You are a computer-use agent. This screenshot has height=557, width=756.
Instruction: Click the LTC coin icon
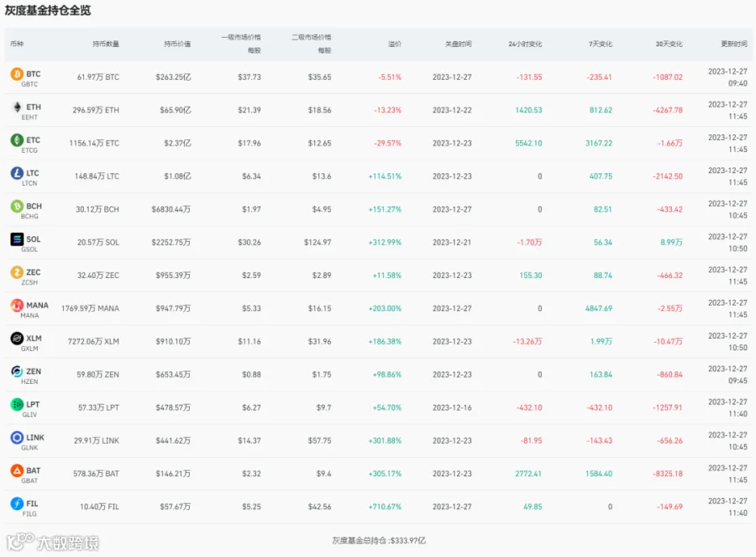[16, 173]
